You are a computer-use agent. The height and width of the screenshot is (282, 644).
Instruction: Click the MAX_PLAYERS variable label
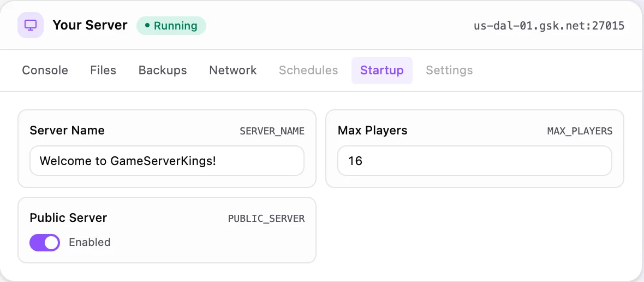coord(580,131)
